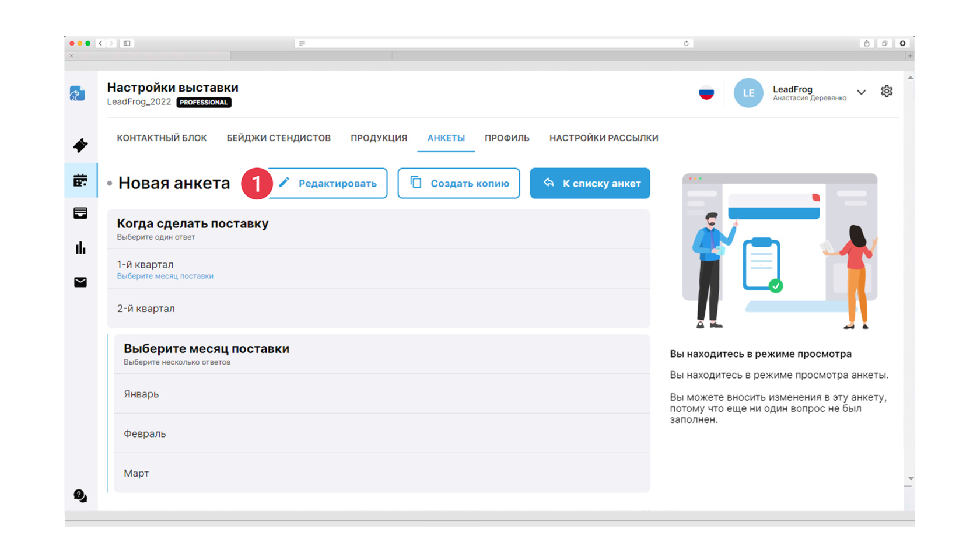This screenshot has width=980, height=560.
Task: Click the Новая анкета title
Action: point(174,183)
